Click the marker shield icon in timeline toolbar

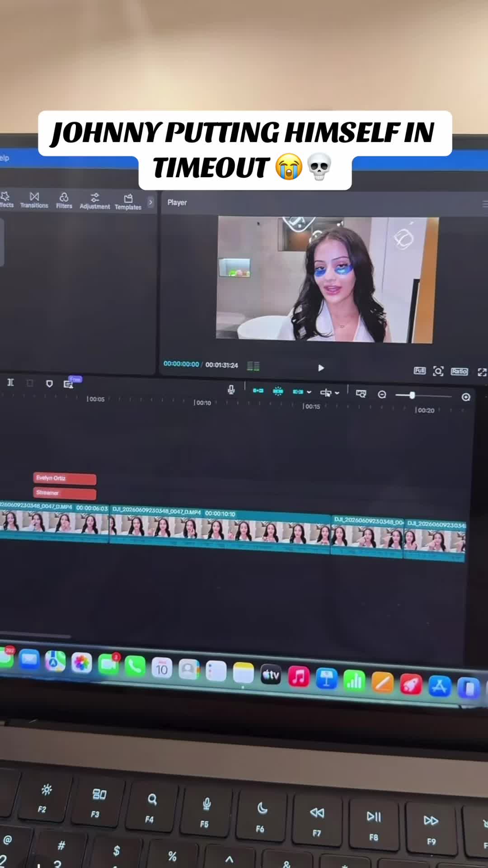[x=49, y=383]
